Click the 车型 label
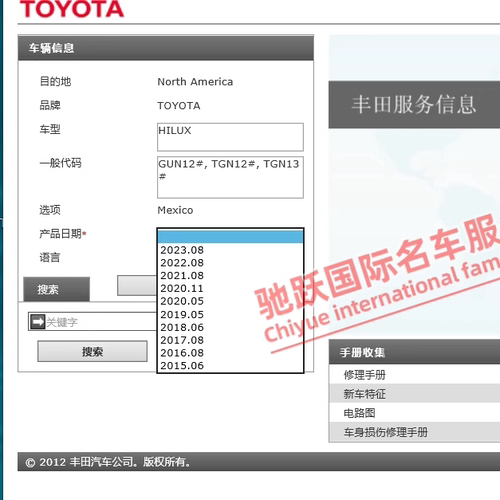The height and width of the screenshot is (500, 500). point(50,129)
